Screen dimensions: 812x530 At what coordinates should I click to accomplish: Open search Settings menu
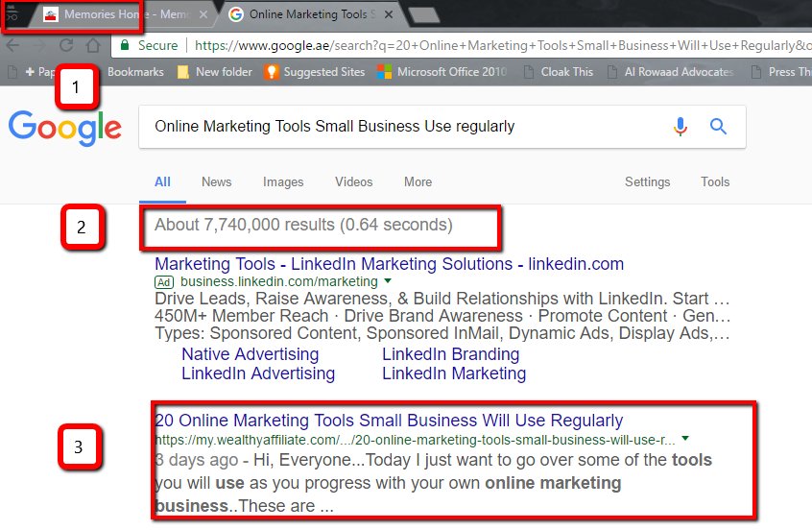tap(647, 181)
